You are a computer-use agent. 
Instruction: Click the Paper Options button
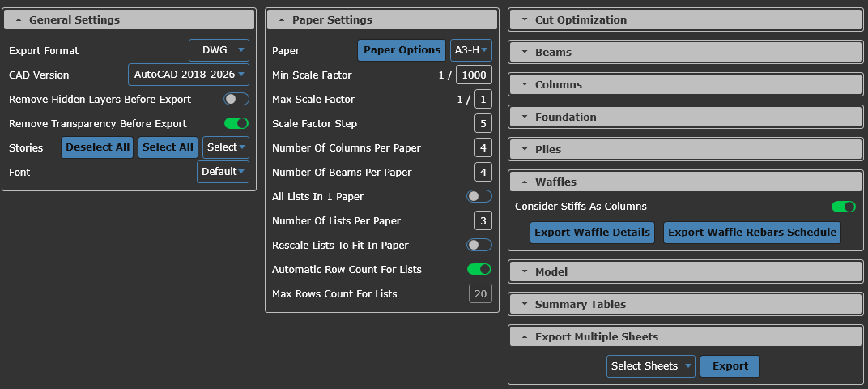click(x=402, y=50)
